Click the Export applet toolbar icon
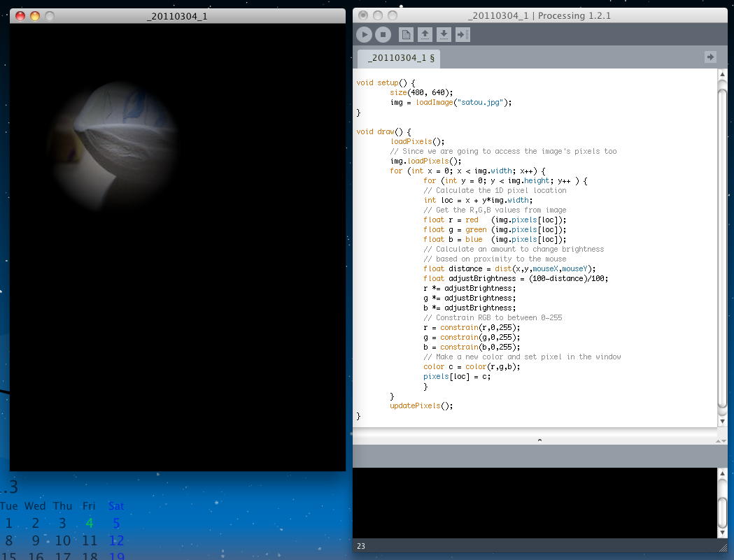This screenshot has width=734, height=560. point(463,34)
